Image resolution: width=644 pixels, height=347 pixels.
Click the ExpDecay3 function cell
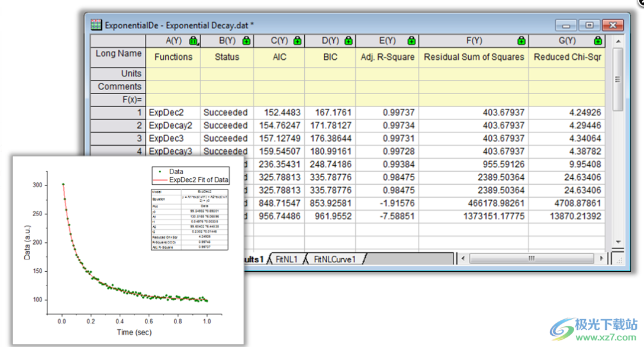tap(173, 151)
